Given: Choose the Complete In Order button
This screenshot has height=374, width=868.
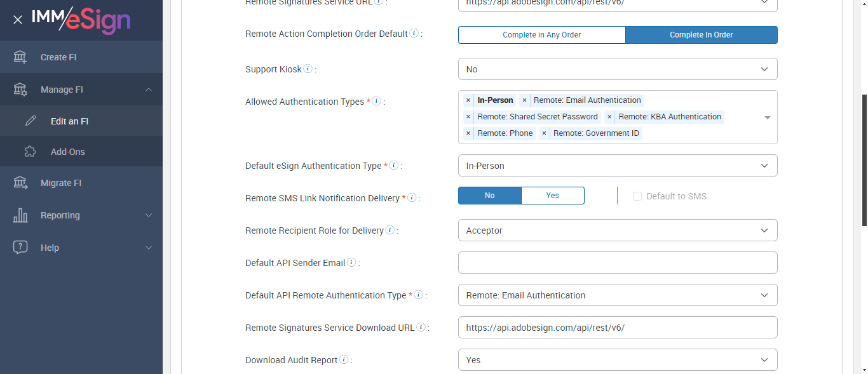Looking at the screenshot, I should pos(701,35).
